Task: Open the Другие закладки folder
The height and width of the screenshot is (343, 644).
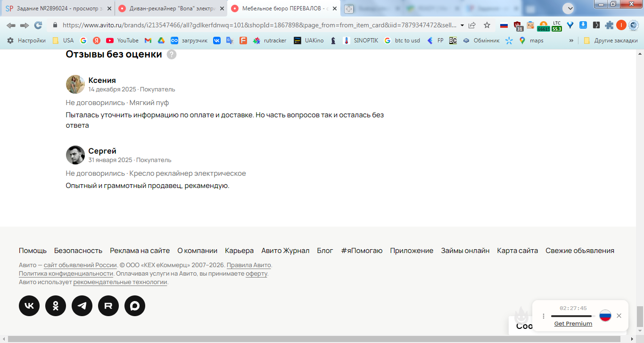Action: click(x=611, y=41)
